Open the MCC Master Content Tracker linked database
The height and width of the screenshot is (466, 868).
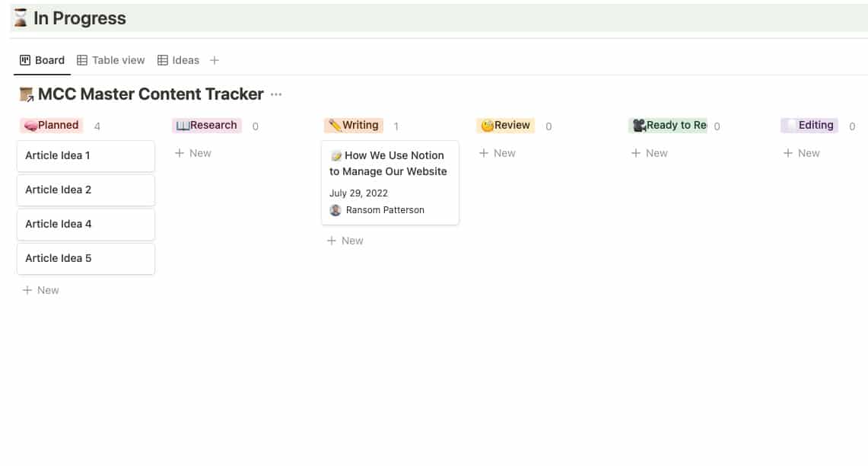pyautogui.click(x=145, y=93)
